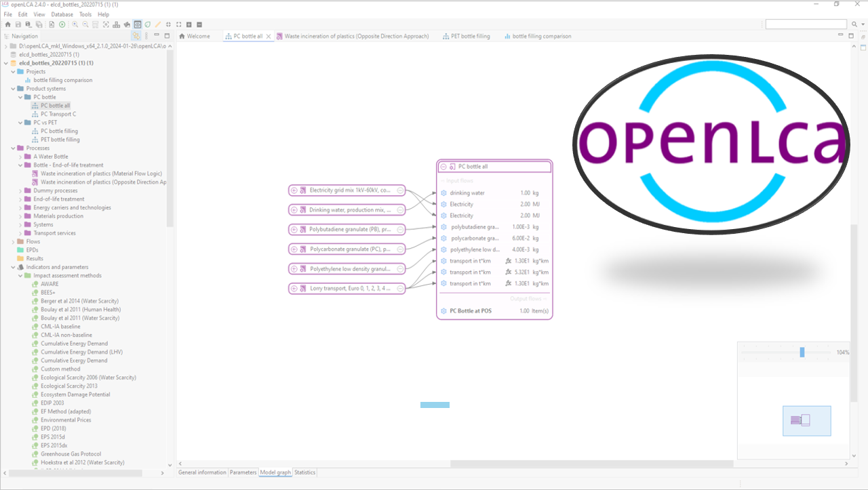Click into the search input field
This screenshot has width=868, height=490.
click(806, 24)
